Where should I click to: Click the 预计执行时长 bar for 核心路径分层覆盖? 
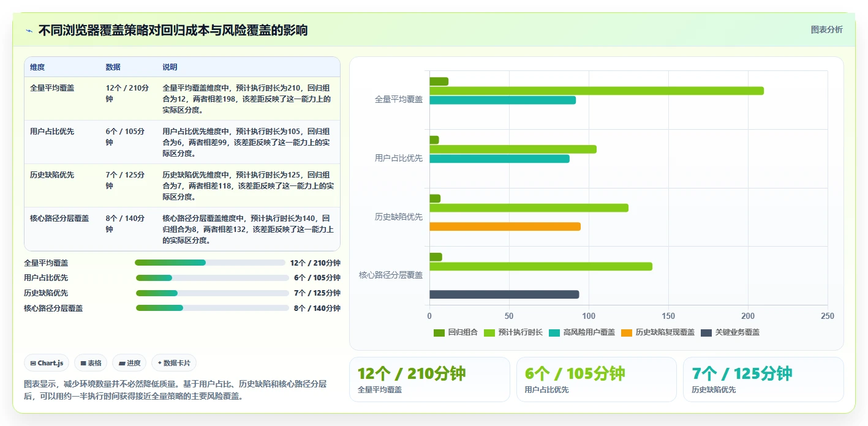(x=541, y=266)
